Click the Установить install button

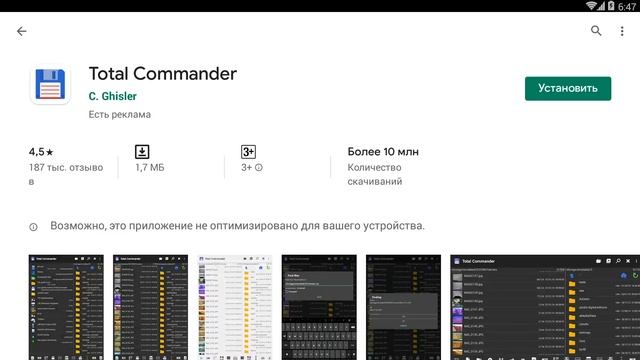[x=568, y=88]
